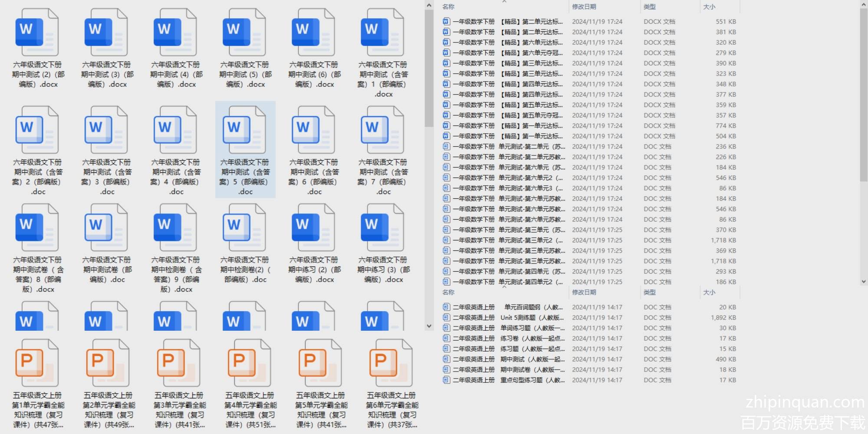Click document icon beside Unit 5测练题 row
Screen dimensions: 868x434
446,318
